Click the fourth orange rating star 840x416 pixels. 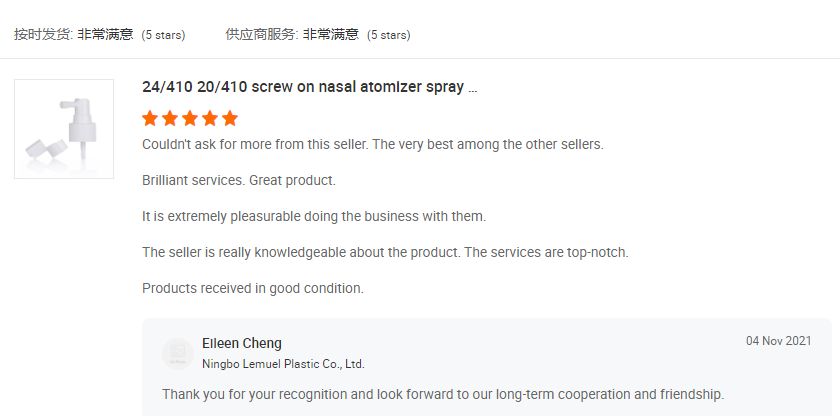210,118
